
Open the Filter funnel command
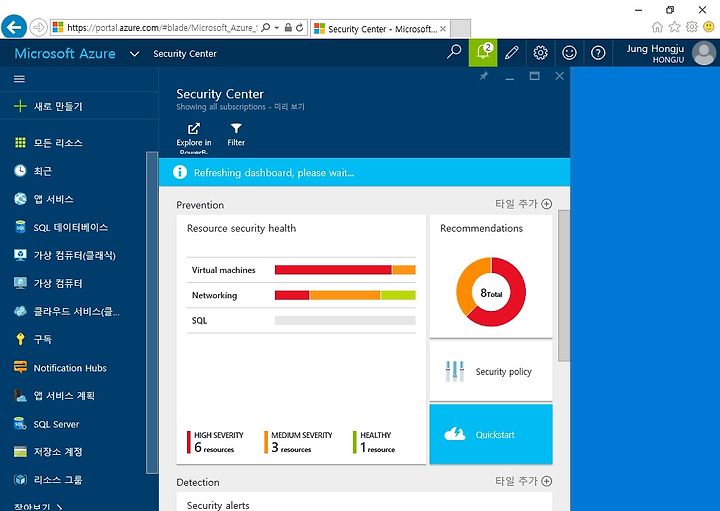[236, 135]
